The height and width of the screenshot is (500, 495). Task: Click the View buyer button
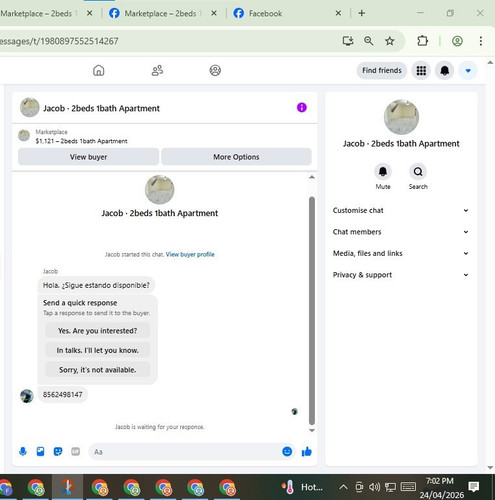[88, 157]
